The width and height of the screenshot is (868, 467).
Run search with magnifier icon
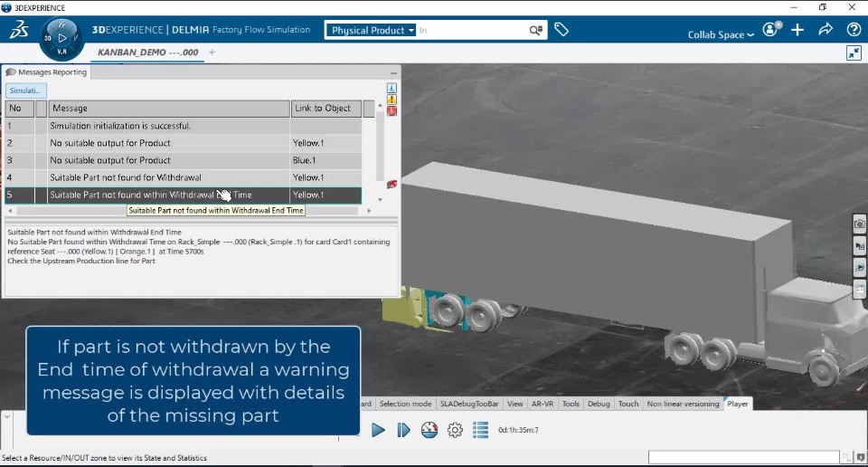pyautogui.click(x=536, y=31)
